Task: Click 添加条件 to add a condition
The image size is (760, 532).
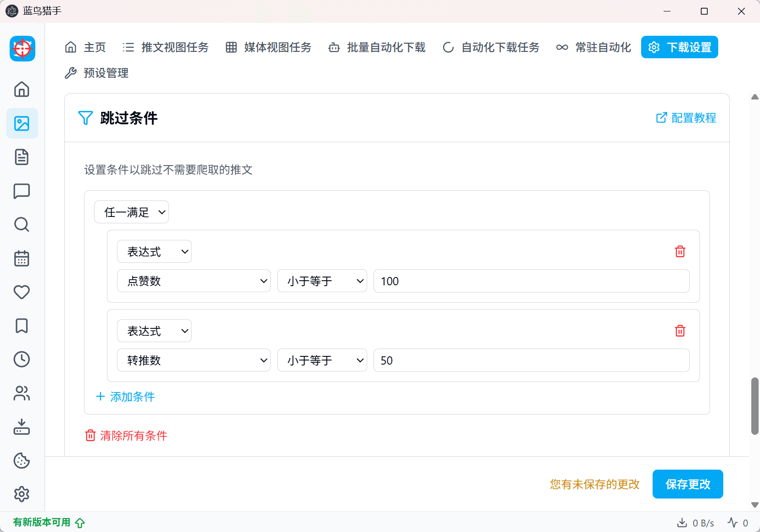Action: tap(125, 397)
